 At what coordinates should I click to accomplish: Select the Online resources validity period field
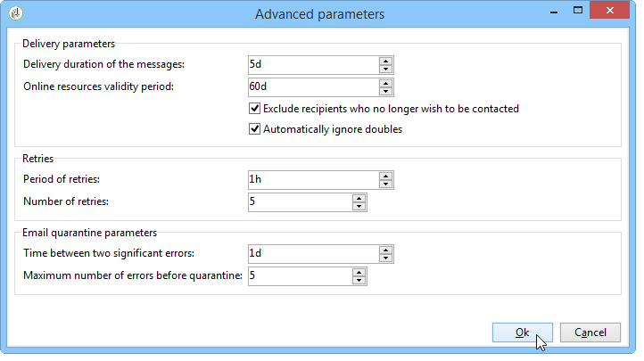[313, 87]
